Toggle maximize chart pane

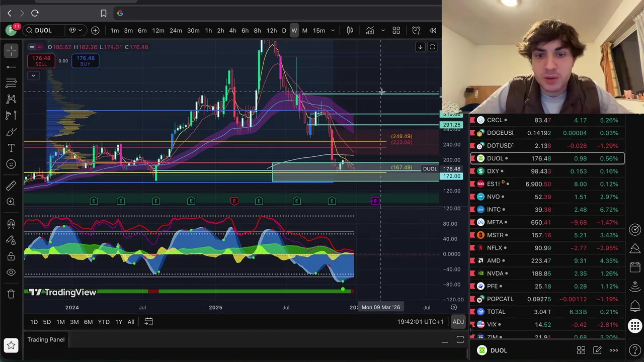pos(432,47)
